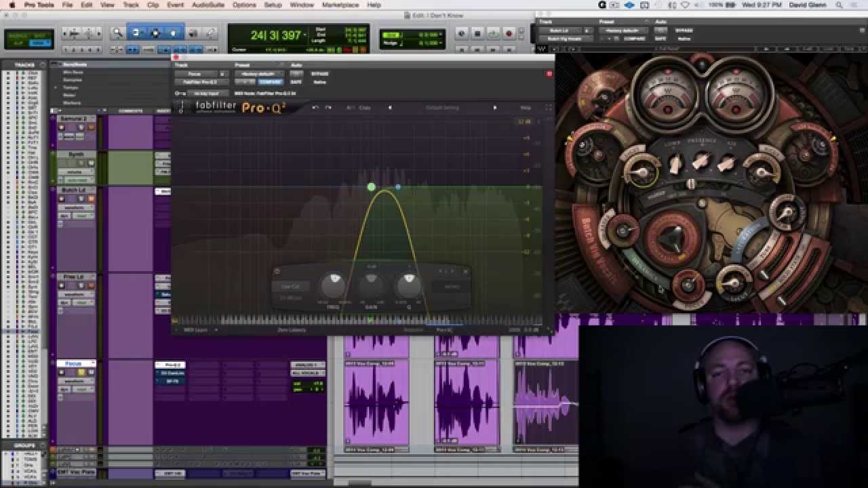Click the transport Record button
868x488 pixels.
(x=509, y=33)
